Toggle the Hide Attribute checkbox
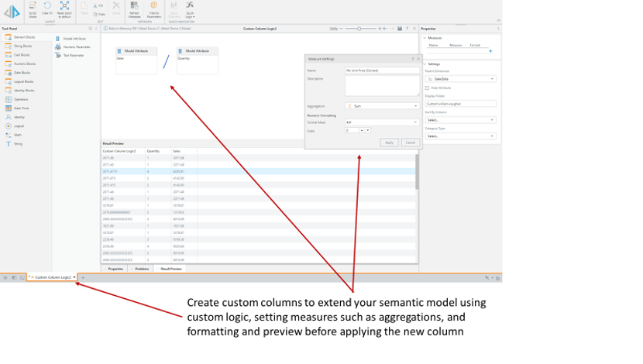Screen dimensions: 643x364 pyautogui.click(x=428, y=88)
